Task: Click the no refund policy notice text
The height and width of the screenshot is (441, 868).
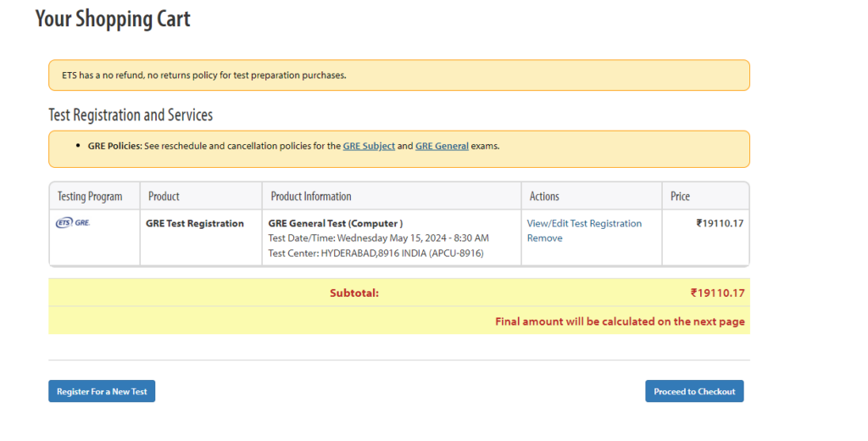Action: (204, 75)
